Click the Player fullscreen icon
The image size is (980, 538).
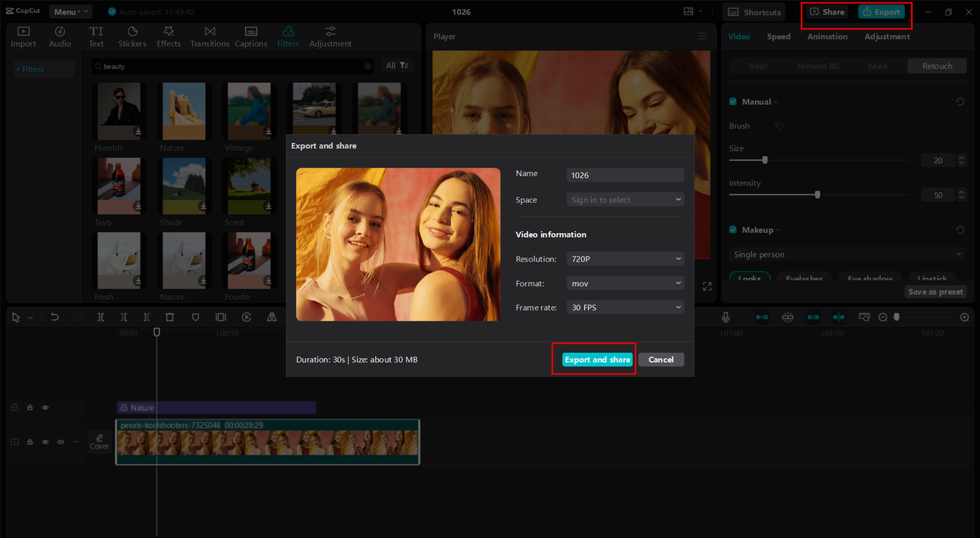707,286
